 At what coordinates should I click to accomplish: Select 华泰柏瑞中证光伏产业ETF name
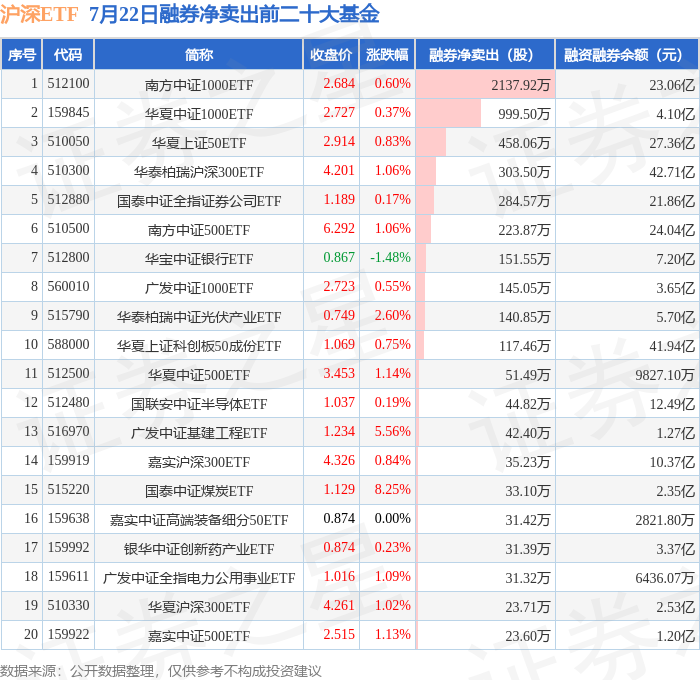click(199, 317)
